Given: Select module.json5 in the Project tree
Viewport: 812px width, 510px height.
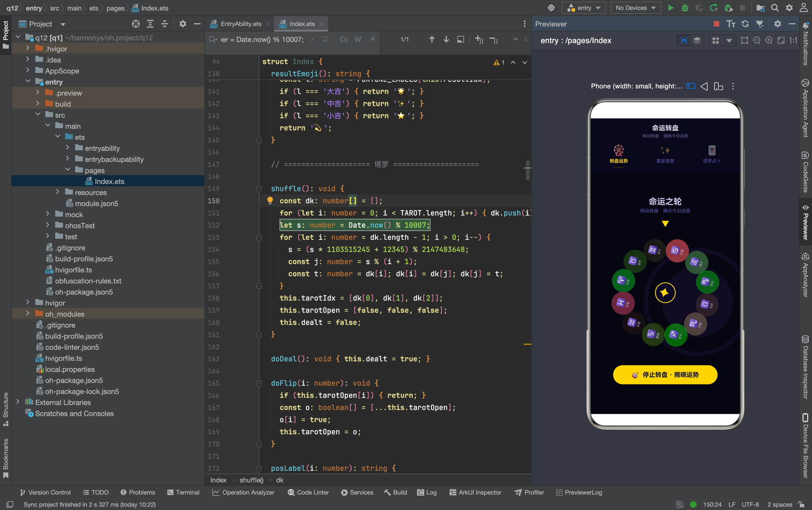Looking at the screenshot, I should (96, 203).
